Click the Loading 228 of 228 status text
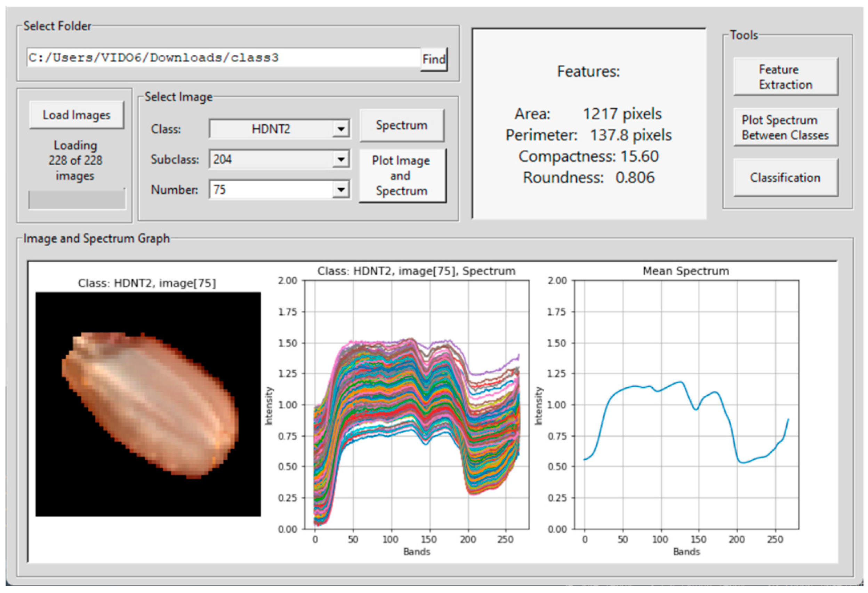The width and height of the screenshot is (868, 593). click(x=75, y=161)
